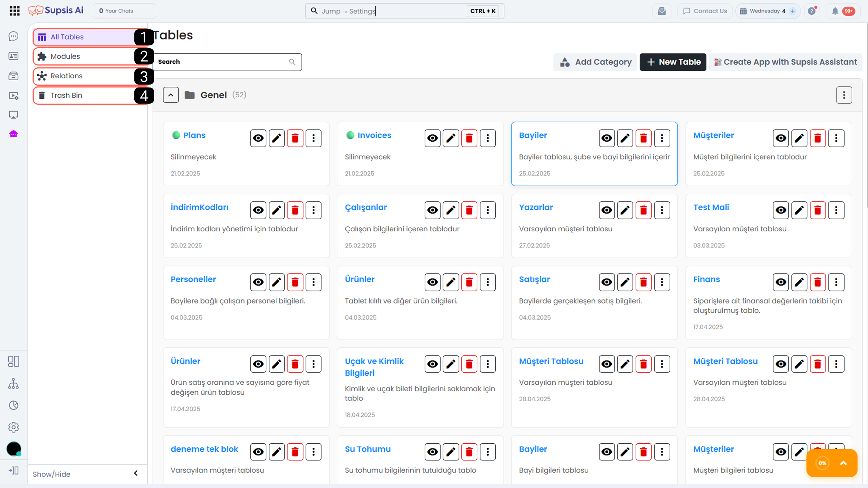Open the notifications bell icon
Image resolution: width=868 pixels, height=488 pixels.
(x=835, y=11)
